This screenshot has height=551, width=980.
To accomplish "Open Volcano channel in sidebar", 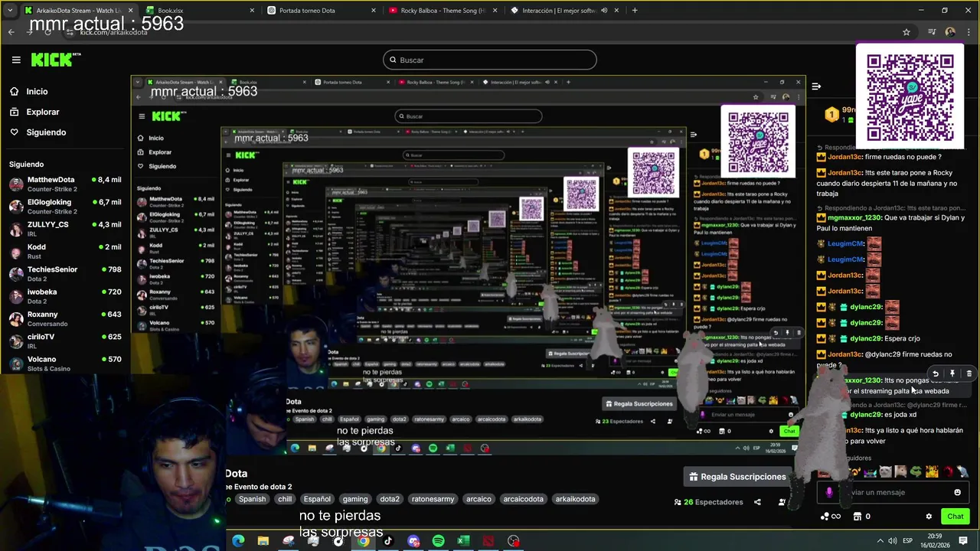I will 65,364.
